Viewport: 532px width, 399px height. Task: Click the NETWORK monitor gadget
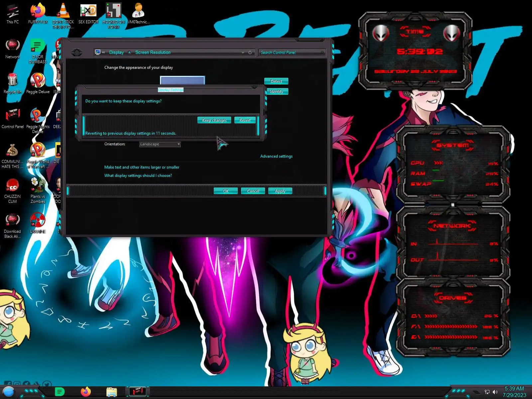453,242
